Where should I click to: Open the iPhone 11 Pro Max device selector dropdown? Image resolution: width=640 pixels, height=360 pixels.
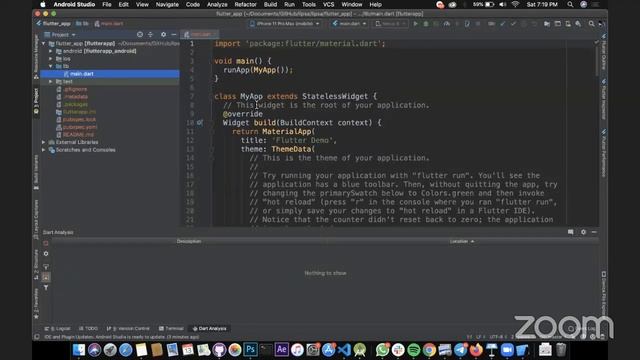coord(285,24)
